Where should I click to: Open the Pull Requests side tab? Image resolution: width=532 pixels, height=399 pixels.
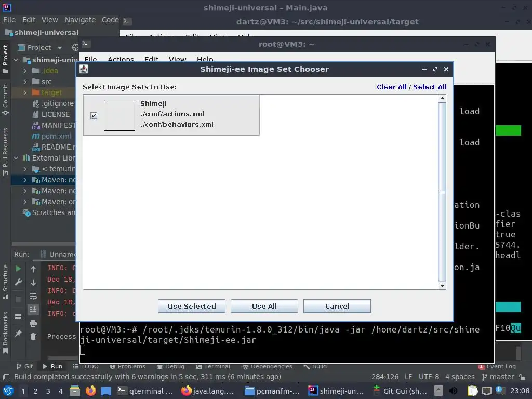coord(5,151)
